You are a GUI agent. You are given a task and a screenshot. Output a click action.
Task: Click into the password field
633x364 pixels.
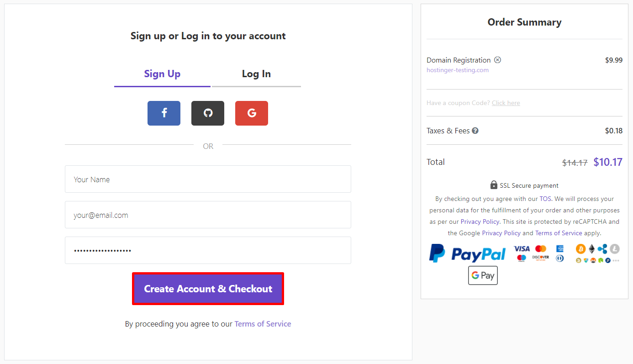point(208,250)
